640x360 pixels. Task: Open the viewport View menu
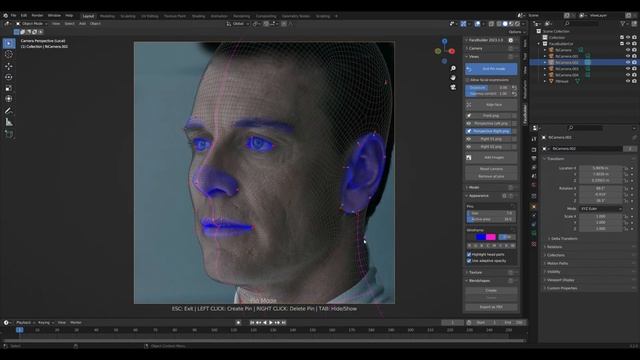[56, 24]
